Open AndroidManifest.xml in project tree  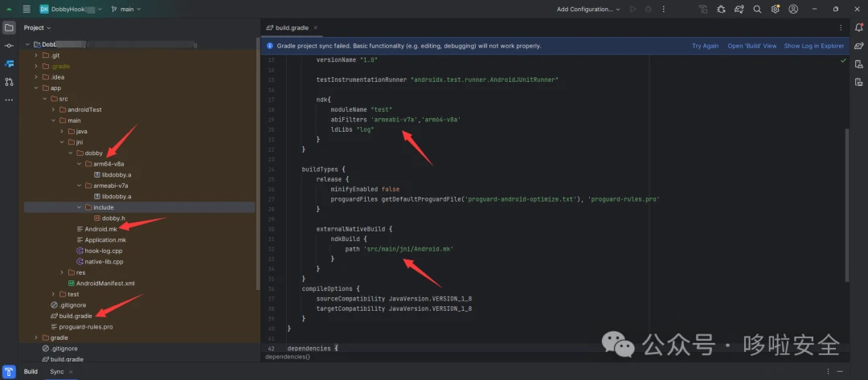coord(105,284)
